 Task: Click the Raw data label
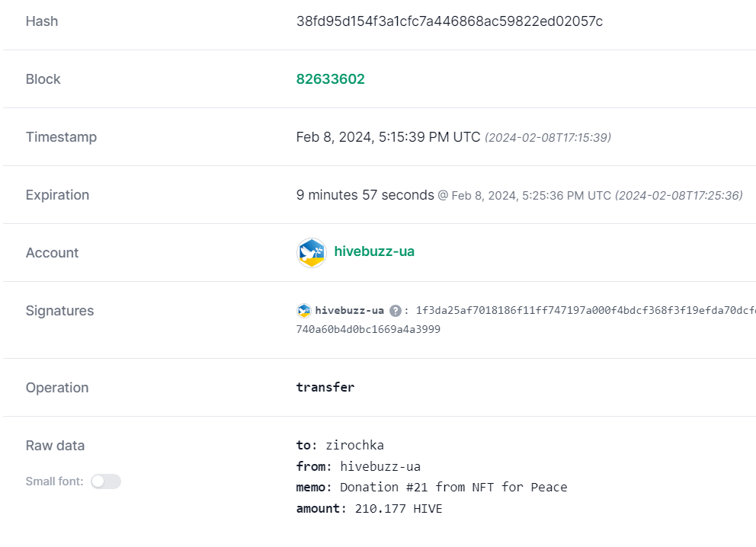click(55, 446)
